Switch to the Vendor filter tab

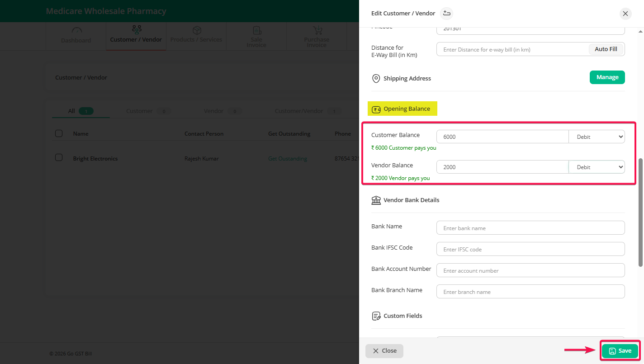point(213,111)
